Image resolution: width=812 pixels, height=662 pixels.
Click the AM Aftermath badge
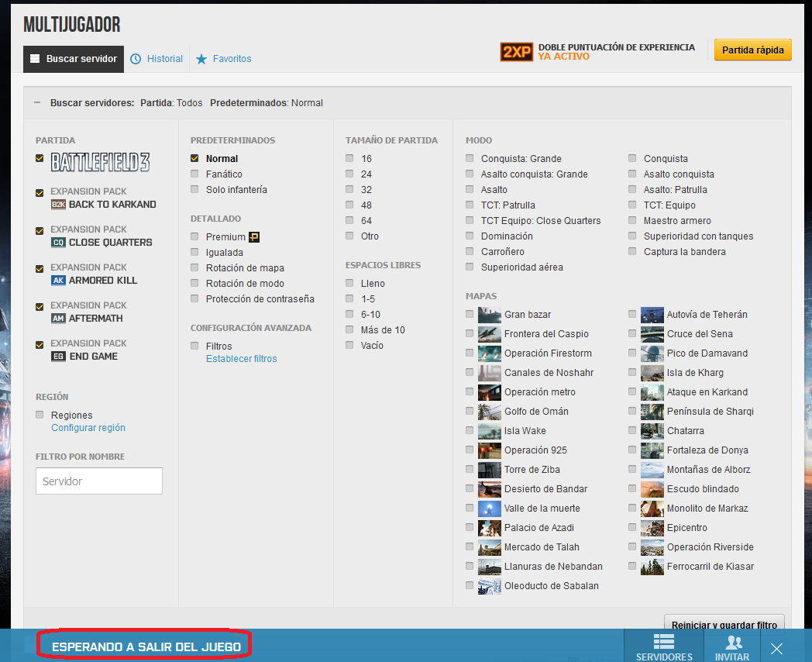coord(59,318)
